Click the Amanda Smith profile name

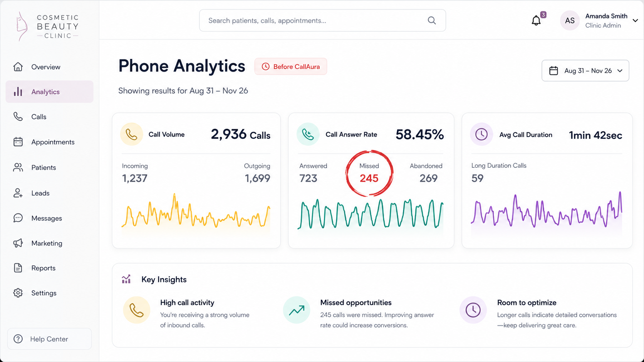coord(606,16)
